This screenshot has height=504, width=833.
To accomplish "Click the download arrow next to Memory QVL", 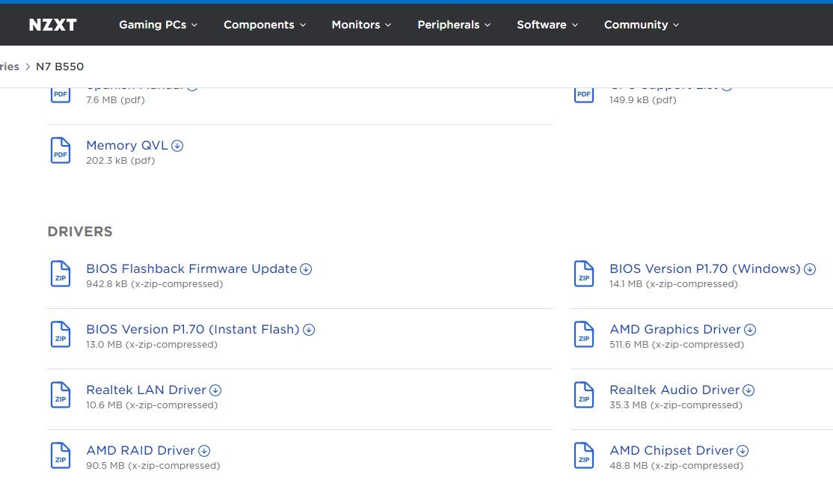I will click(177, 146).
